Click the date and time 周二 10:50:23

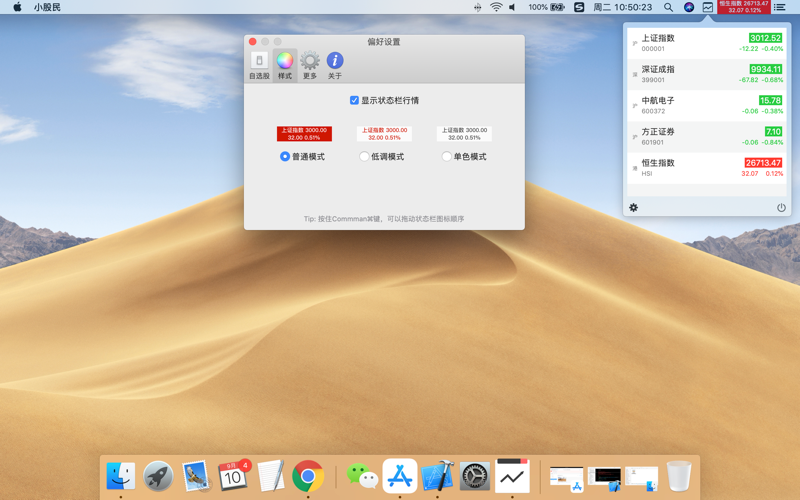(622, 7)
